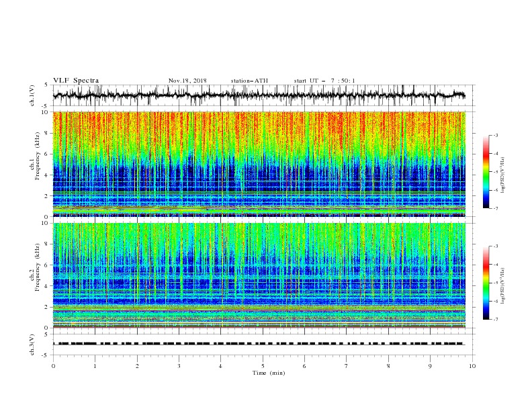The width and height of the screenshot is (532, 411).
Task: Click the "3" tick on time axis
Action: (179, 366)
